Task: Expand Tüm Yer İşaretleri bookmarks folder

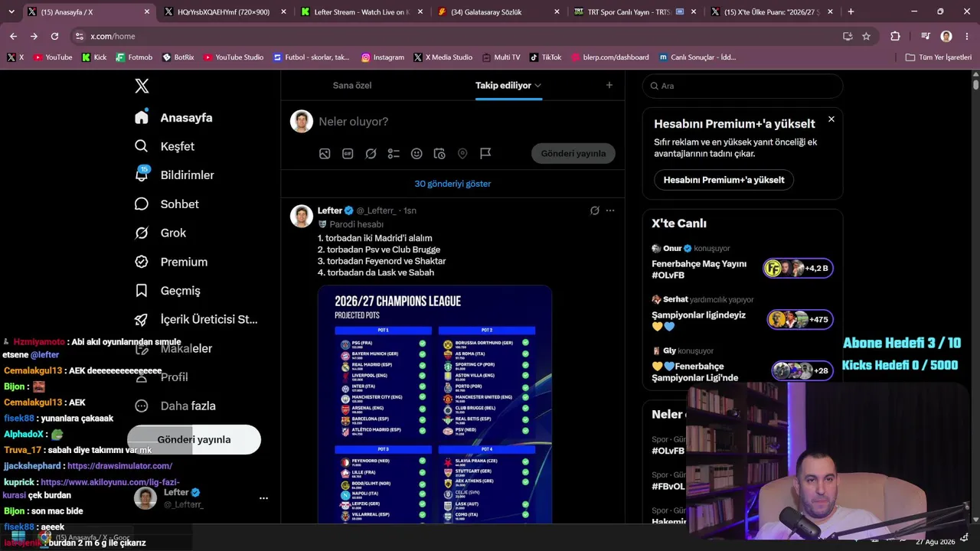Action: tap(938, 57)
